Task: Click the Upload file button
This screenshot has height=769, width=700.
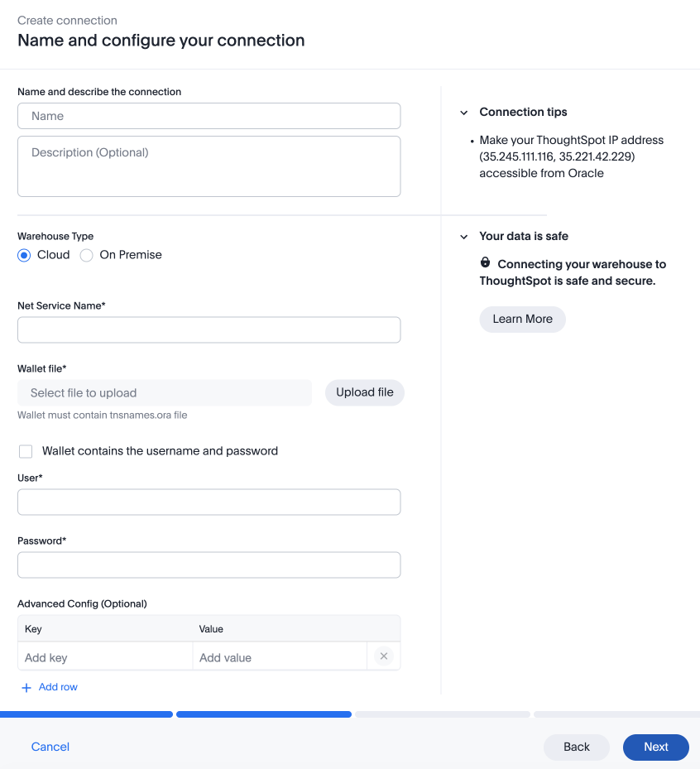Action: (365, 392)
